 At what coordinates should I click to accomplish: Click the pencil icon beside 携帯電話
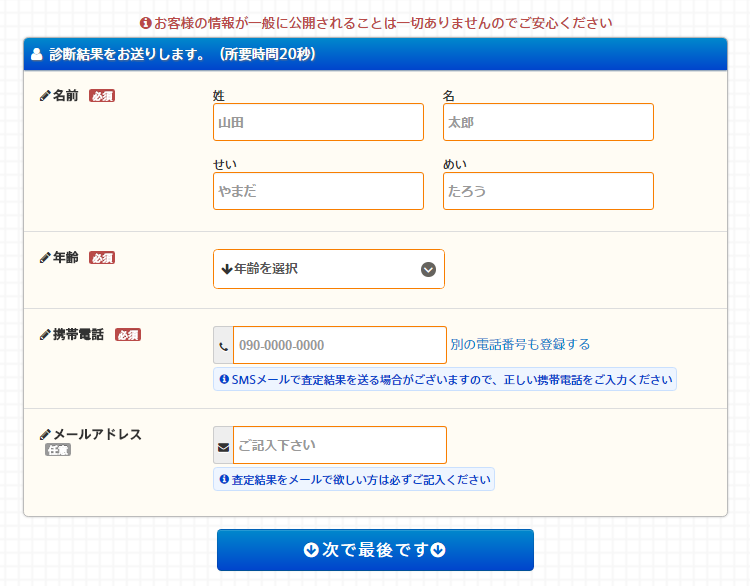click(45, 335)
